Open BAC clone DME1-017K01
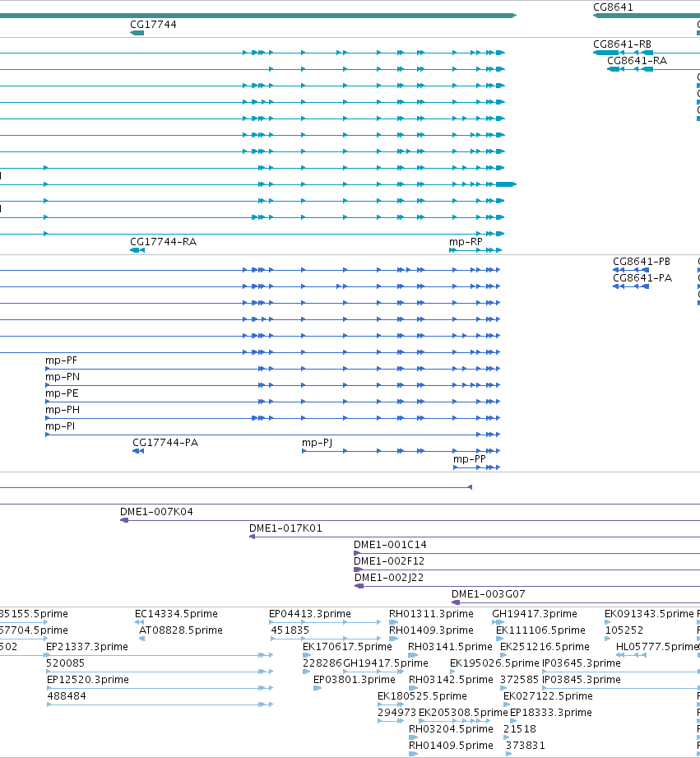Viewport: 700px width, 758px height. [285, 528]
